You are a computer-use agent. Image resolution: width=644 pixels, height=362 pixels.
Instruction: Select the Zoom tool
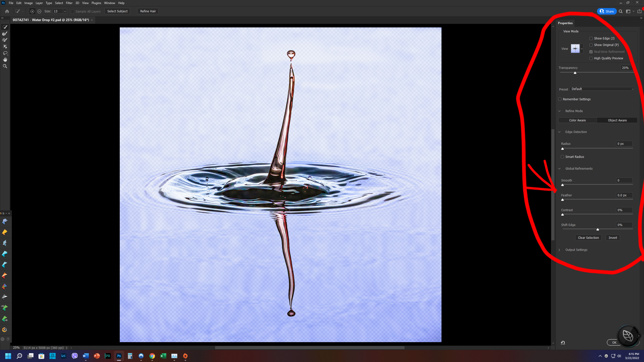pyautogui.click(x=5, y=66)
